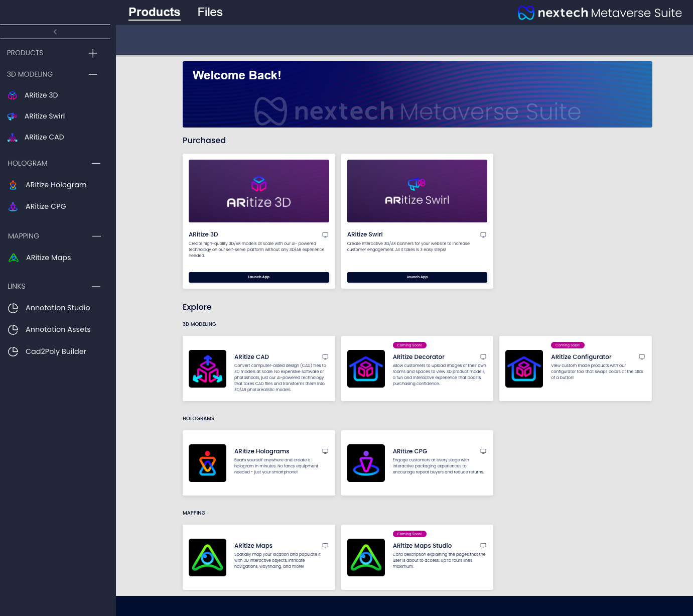
Task: Collapse the LINKS section
Action: pos(96,286)
